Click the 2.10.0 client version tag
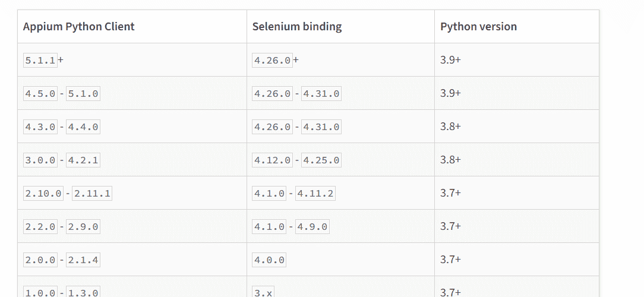The image size is (644, 297). click(43, 193)
